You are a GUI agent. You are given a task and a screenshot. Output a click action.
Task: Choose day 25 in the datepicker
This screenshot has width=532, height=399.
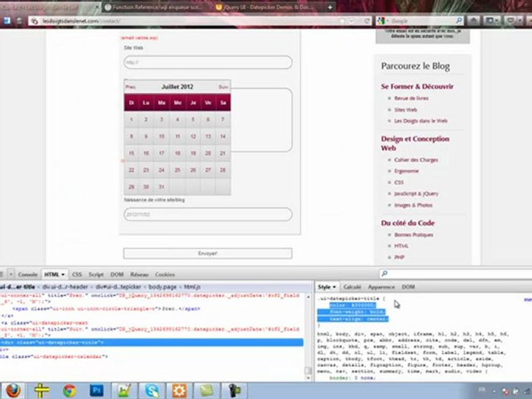(x=177, y=170)
